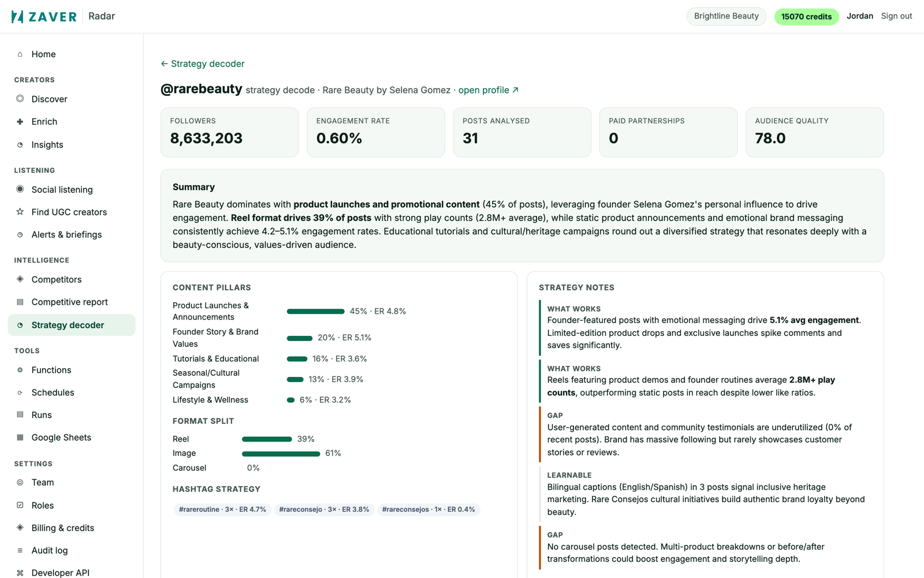The width and height of the screenshot is (924, 578).
Task: Click the Tutorials & Educational pillar label
Action: coord(215,359)
